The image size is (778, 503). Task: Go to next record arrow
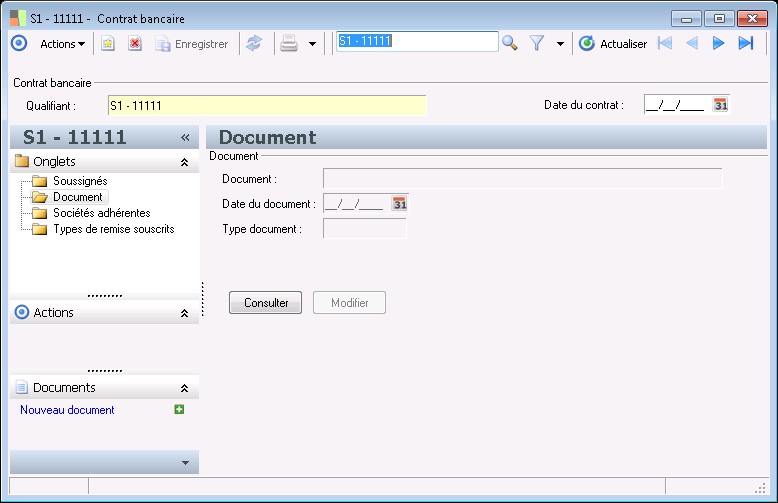718,43
